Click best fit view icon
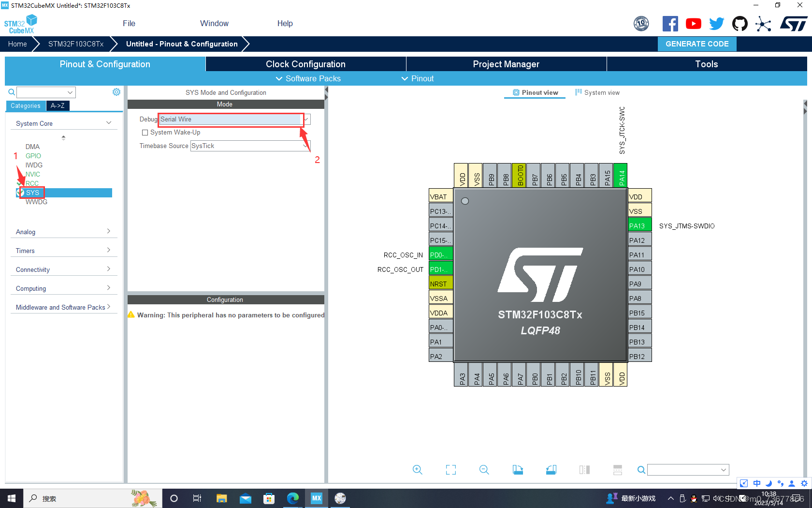The image size is (812, 508). [450, 469]
